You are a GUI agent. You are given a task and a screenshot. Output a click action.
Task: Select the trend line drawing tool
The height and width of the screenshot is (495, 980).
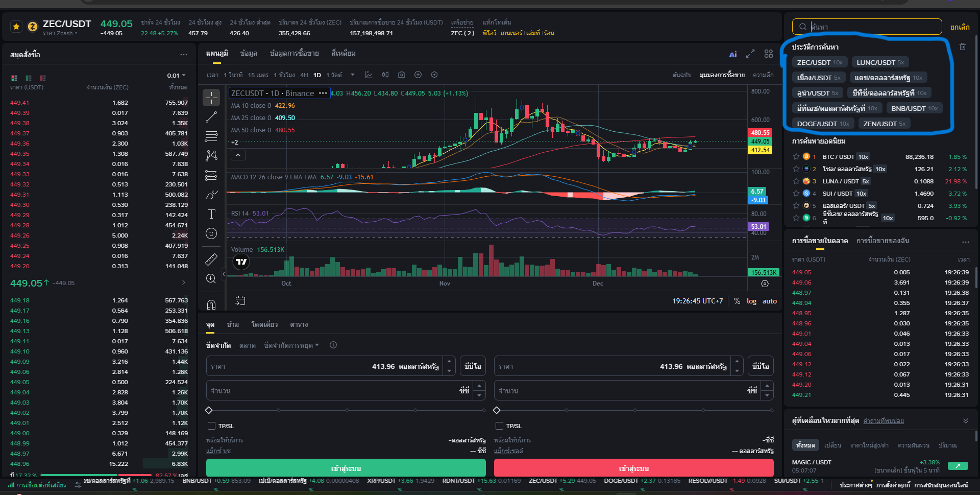(211, 117)
